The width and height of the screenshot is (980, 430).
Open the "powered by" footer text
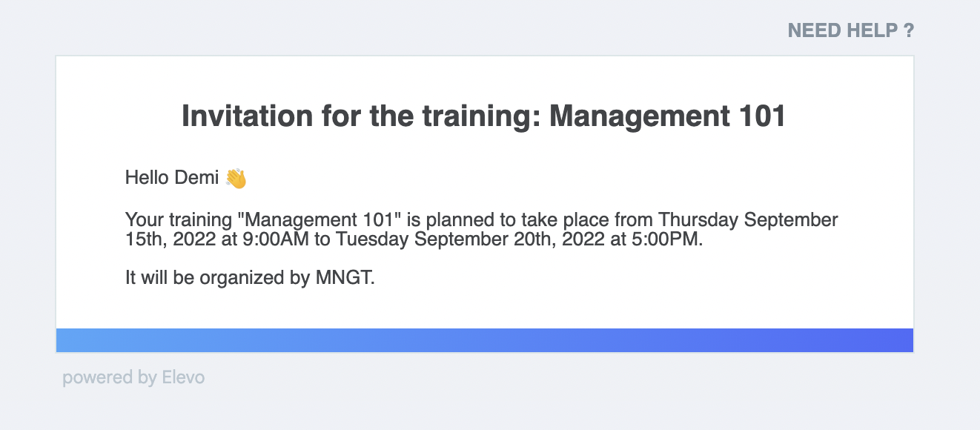109,378
